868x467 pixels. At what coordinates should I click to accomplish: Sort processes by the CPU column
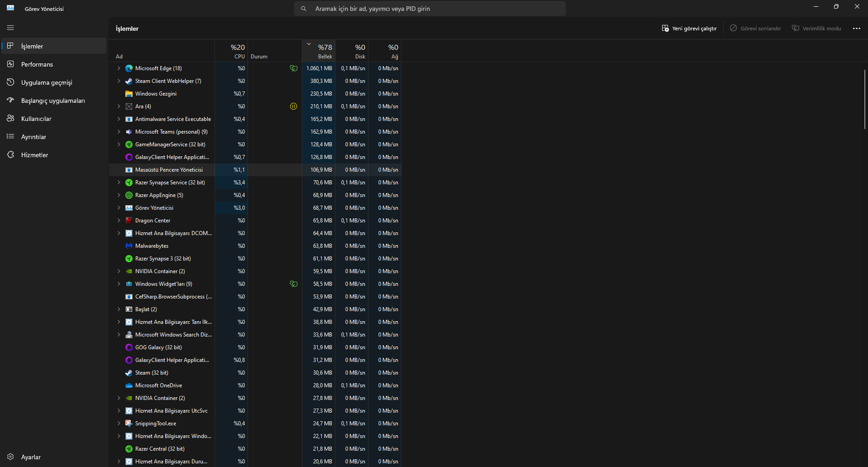(231, 51)
